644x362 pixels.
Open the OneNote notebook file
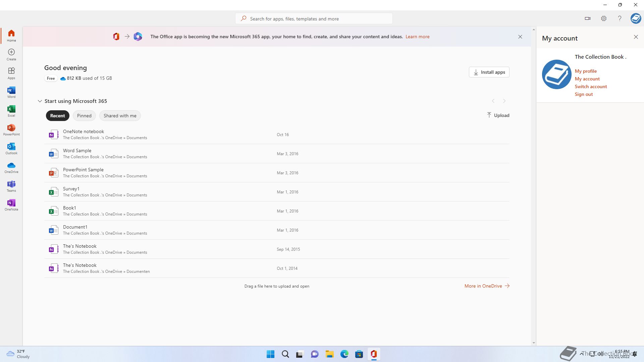(x=277, y=134)
